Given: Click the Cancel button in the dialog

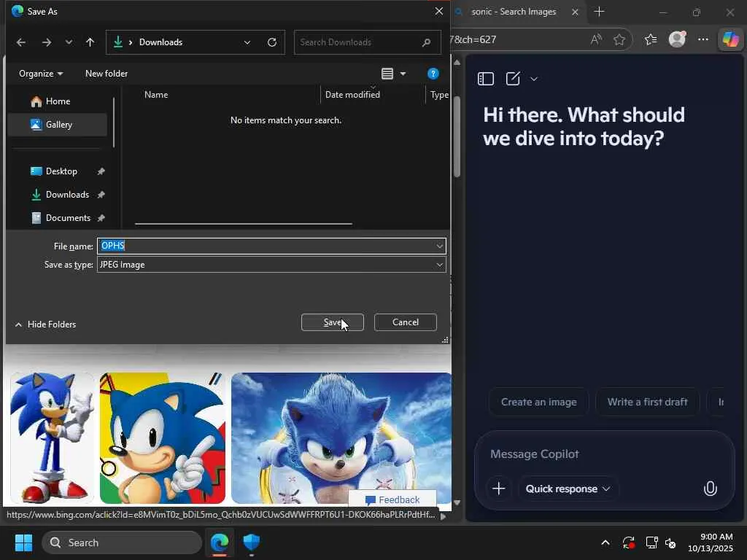Looking at the screenshot, I should pyautogui.click(x=405, y=322).
